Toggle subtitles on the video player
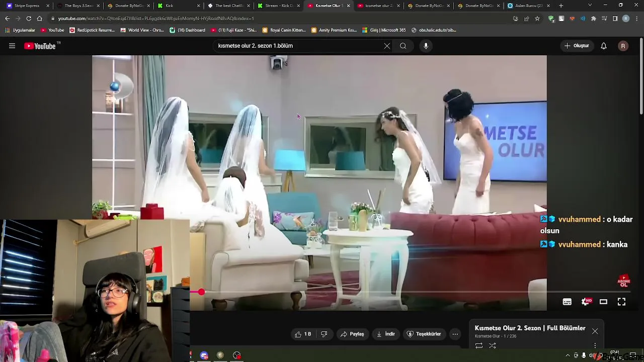Image resolution: width=644 pixels, height=362 pixels. click(x=567, y=302)
